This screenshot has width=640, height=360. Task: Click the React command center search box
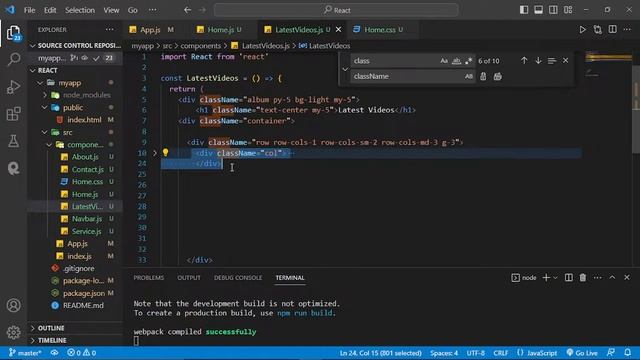pyautogui.click(x=336, y=10)
